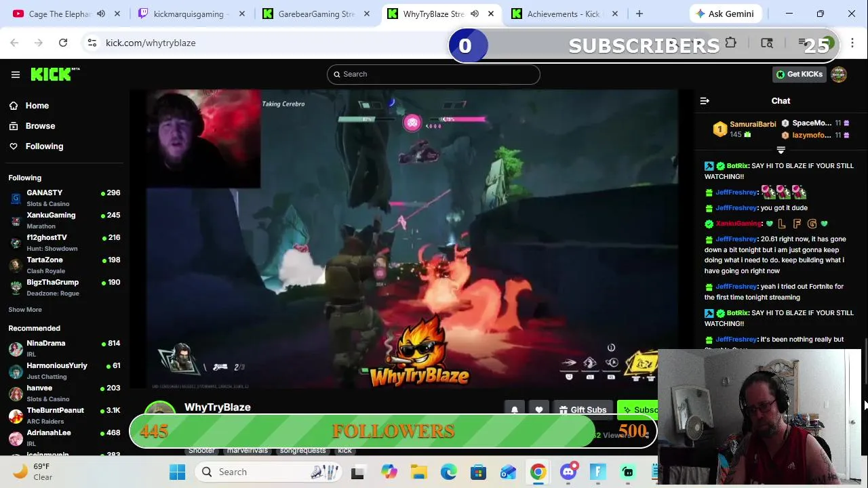Mute the Cage The Elephant tab audio

(x=101, y=14)
